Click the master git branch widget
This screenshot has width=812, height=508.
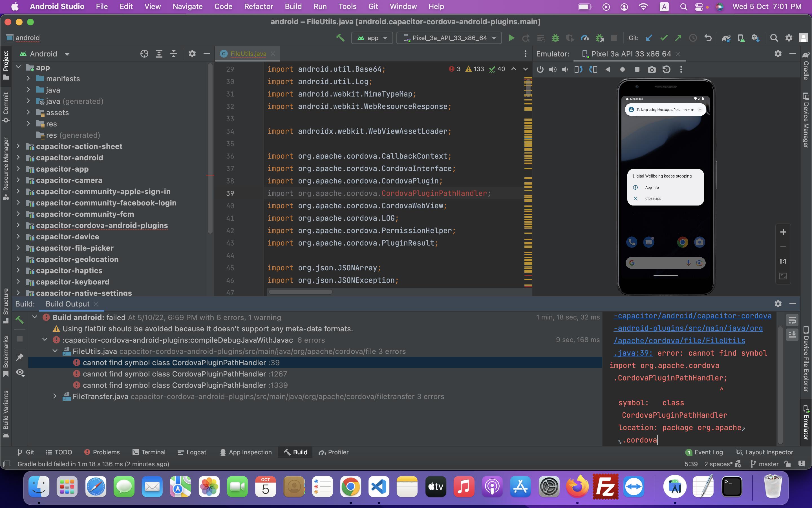pos(764,464)
